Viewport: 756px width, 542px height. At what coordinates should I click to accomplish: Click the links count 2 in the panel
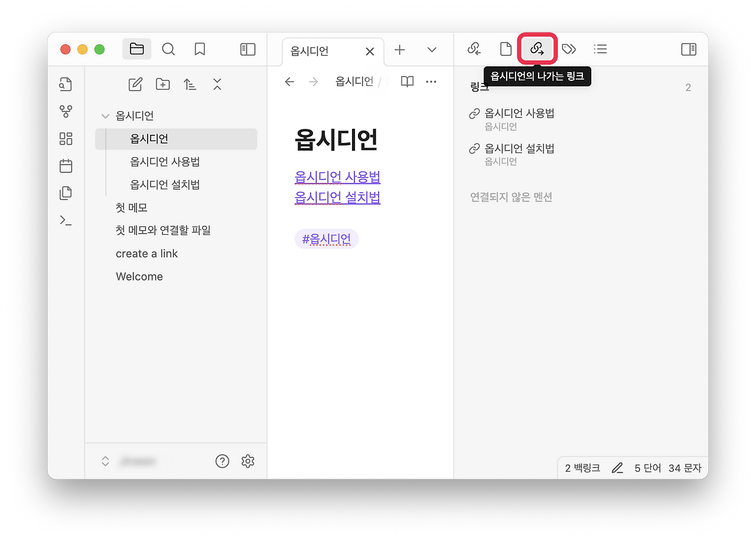click(688, 88)
